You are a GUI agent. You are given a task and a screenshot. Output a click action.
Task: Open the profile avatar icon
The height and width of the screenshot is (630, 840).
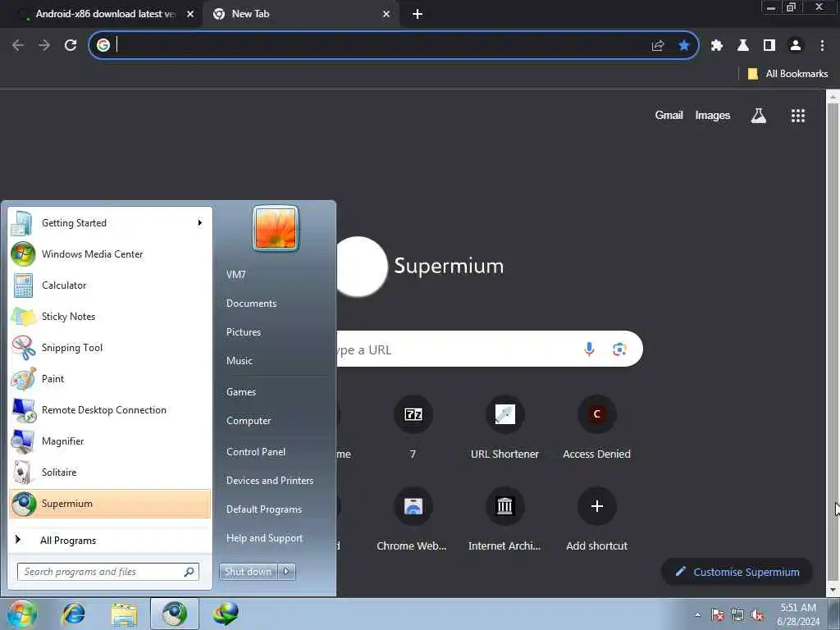pos(796,46)
